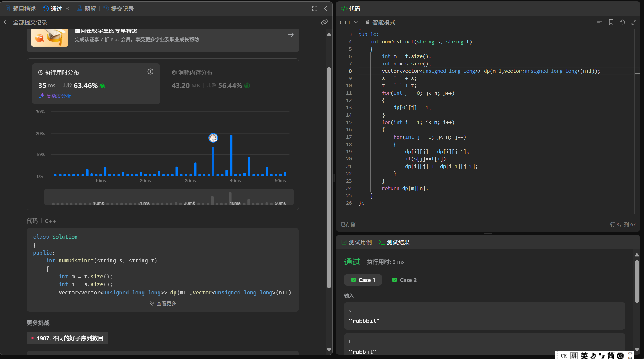
Task: Click the fullscreen icon in left panel
Action: tap(315, 8)
